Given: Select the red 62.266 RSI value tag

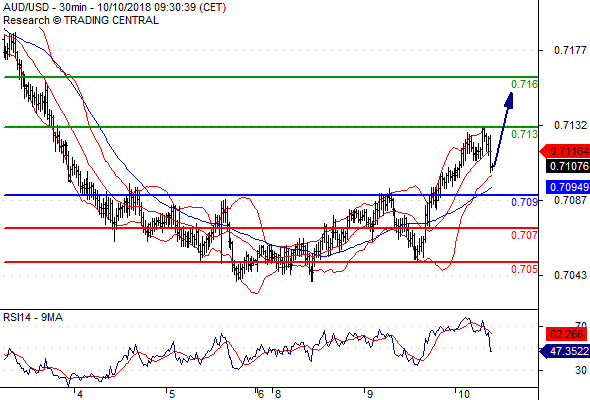Looking at the screenshot, I should click(x=567, y=334).
